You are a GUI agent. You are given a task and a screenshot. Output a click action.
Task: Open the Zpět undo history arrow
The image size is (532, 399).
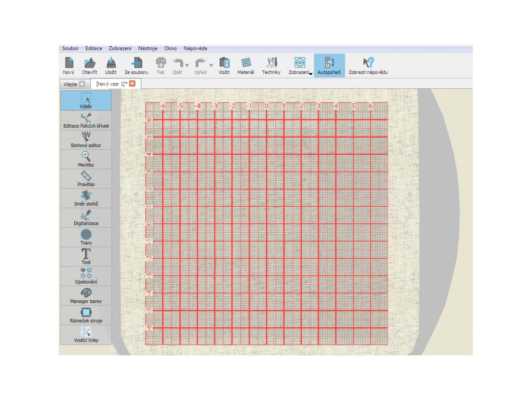click(186, 65)
